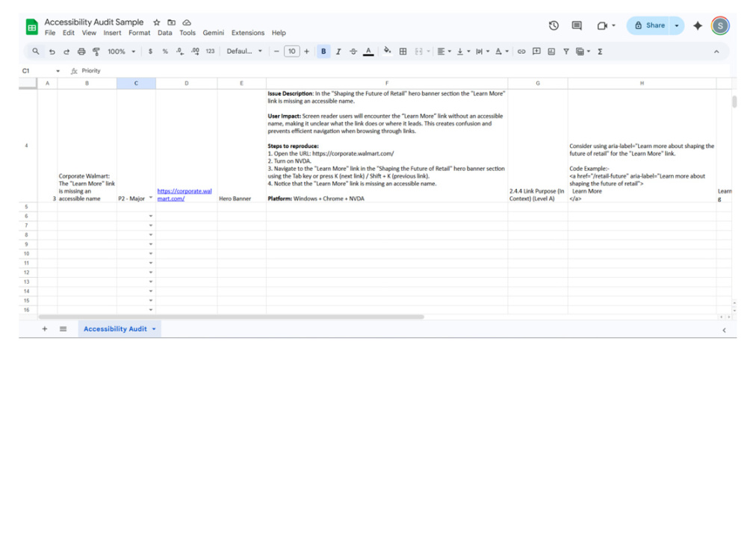This screenshot has width=747, height=560.
Task: Open text wrapping dropdown
Action: point(482,52)
